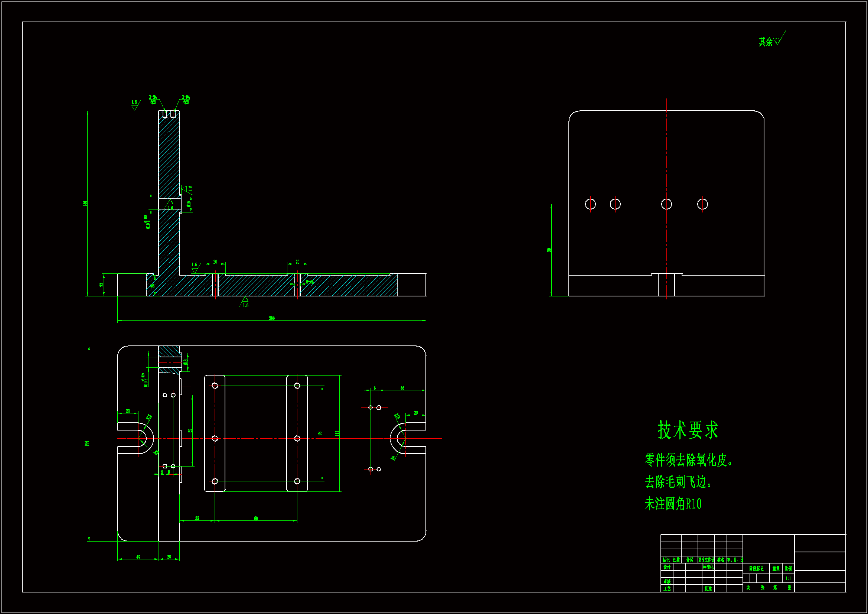
Task: Click the 未注圆角R10 note
Action: click(x=673, y=504)
